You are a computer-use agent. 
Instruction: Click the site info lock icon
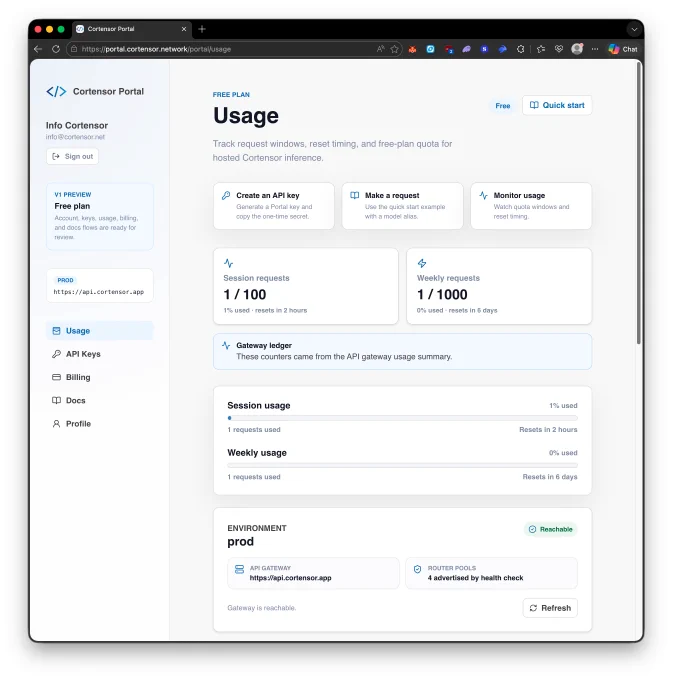point(74,49)
